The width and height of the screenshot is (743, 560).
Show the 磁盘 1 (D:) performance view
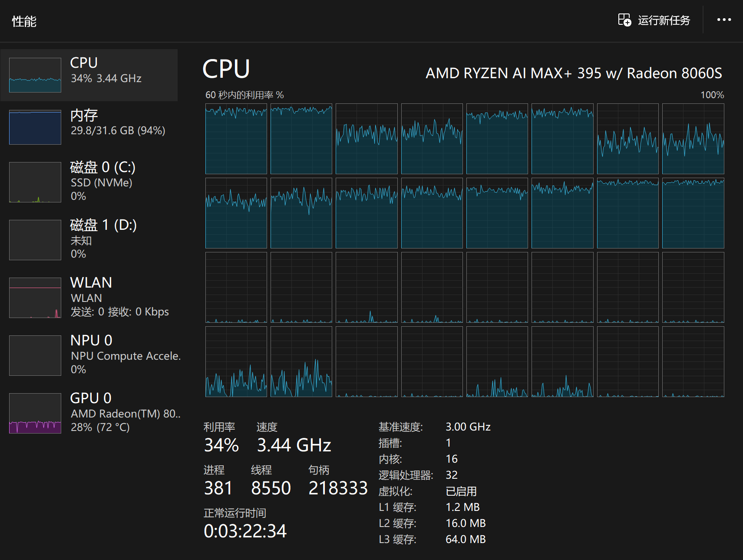tap(89, 239)
